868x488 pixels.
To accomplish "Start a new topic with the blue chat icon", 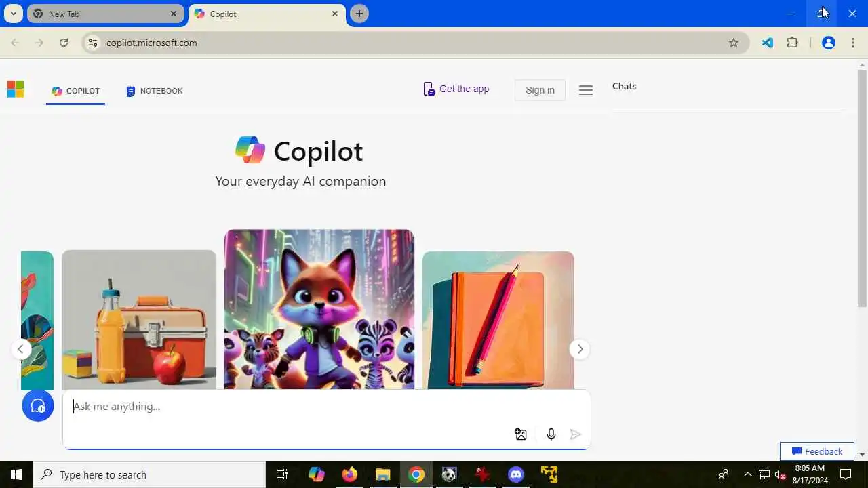I will tap(38, 405).
